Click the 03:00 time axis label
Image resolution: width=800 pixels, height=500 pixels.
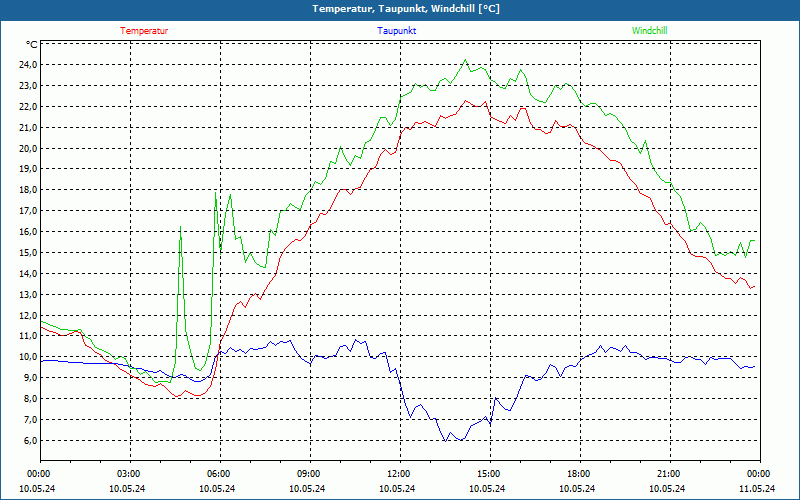point(130,474)
